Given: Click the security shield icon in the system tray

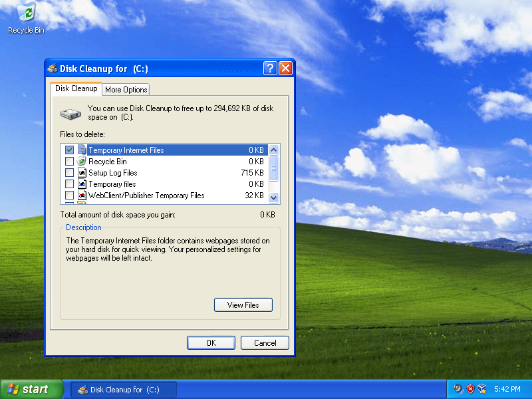Looking at the screenshot, I should [x=471, y=389].
